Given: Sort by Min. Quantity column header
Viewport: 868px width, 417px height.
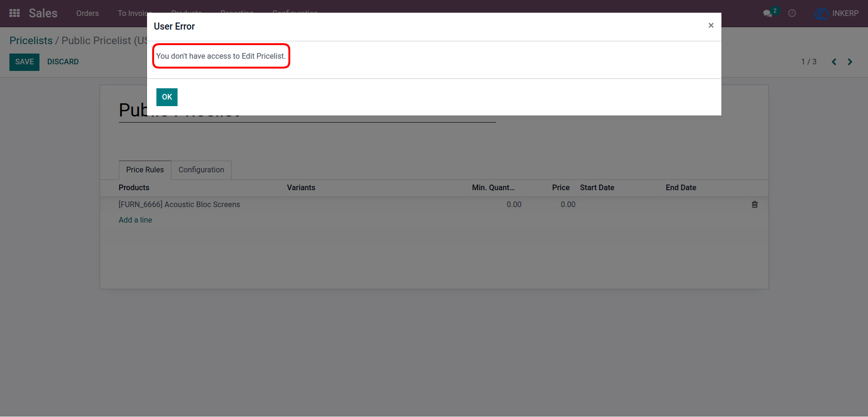Looking at the screenshot, I should coord(493,187).
